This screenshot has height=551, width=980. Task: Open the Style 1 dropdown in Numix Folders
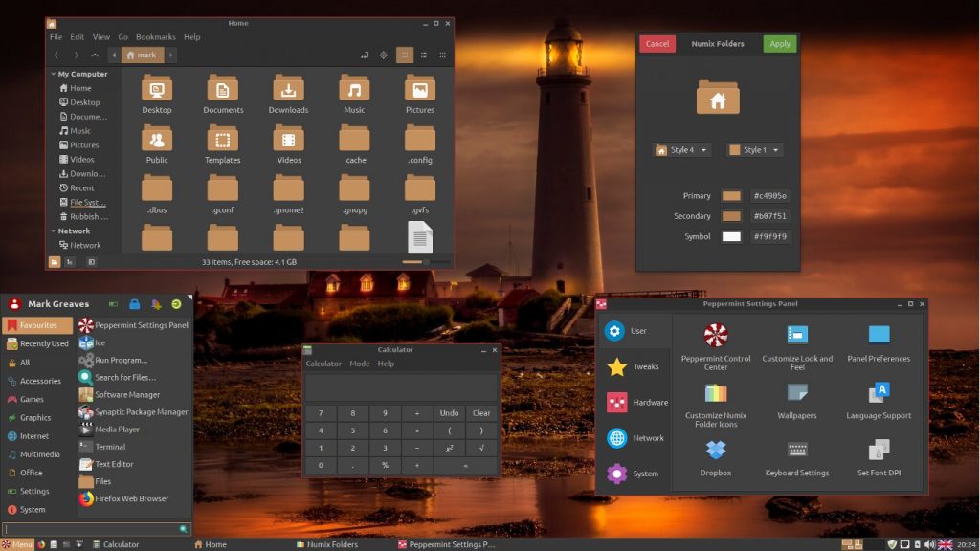point(752,149)
